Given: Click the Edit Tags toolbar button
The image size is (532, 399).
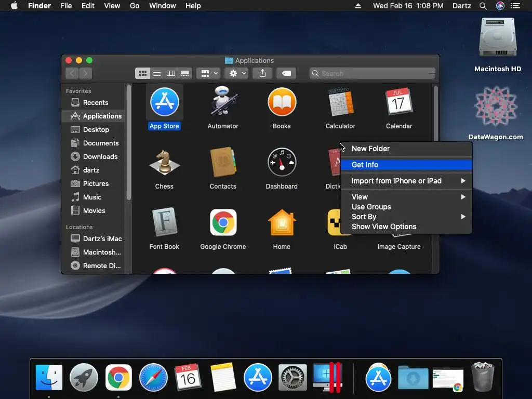Looking at the screenshot, I should [286, 73].
